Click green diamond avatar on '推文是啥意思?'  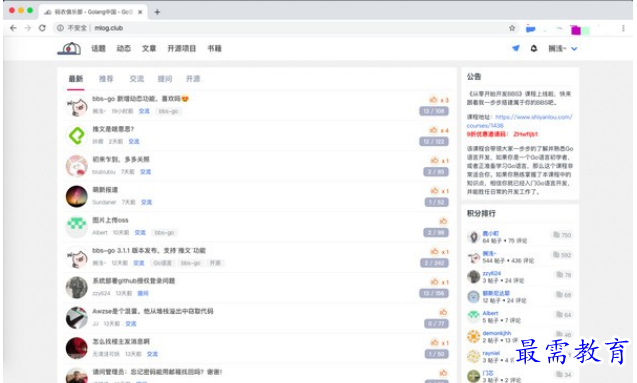tap(77, 136)
